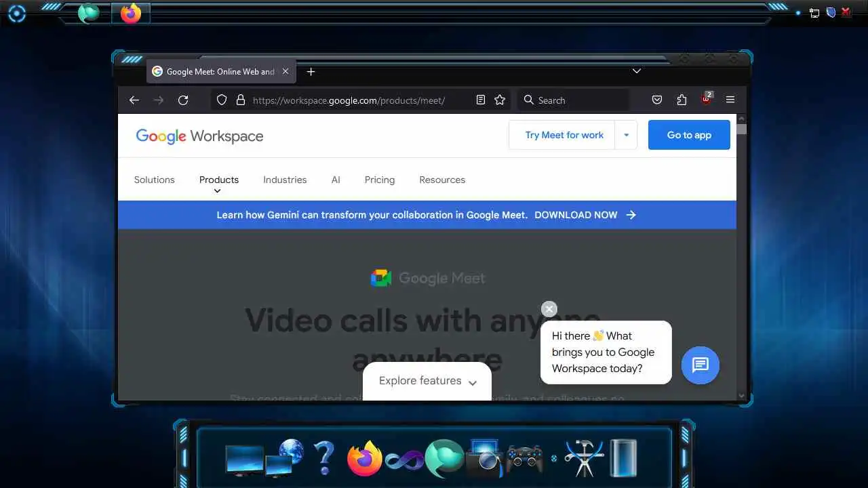Select Firefox in the top taskbar

tap(130, 13)
